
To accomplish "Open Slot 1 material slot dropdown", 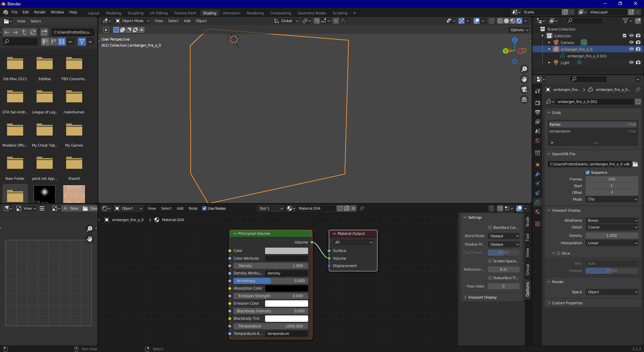I will coord(271,208).
